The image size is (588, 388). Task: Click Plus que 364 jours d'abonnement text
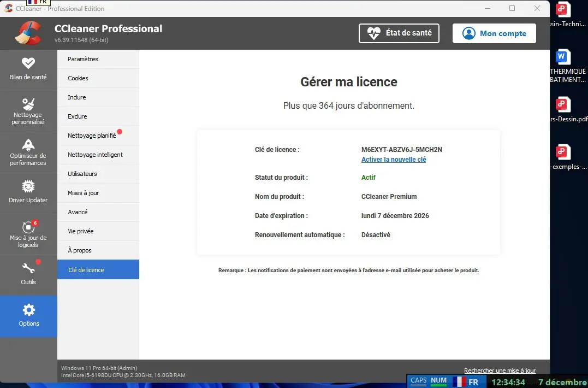(349, 106)
